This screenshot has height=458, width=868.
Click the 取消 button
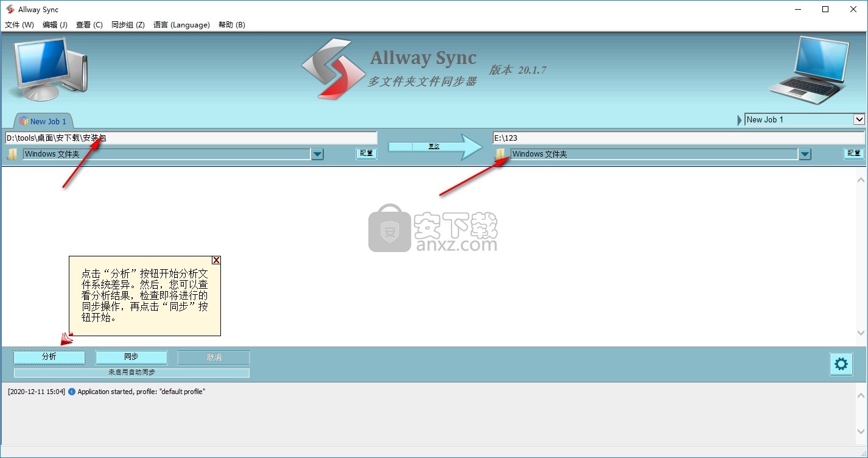click(x=214, y=357)
